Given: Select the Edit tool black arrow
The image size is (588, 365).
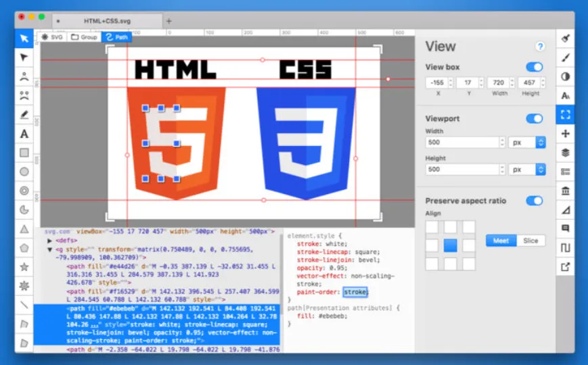Looking at the screenshot, I should tap(24, 57).
